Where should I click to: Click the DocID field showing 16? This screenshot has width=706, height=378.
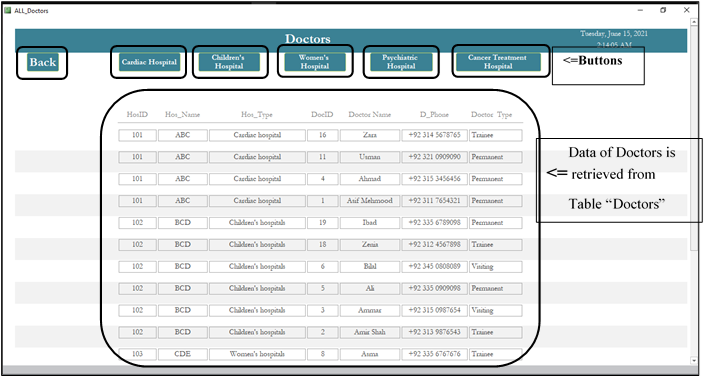(322, 135)
